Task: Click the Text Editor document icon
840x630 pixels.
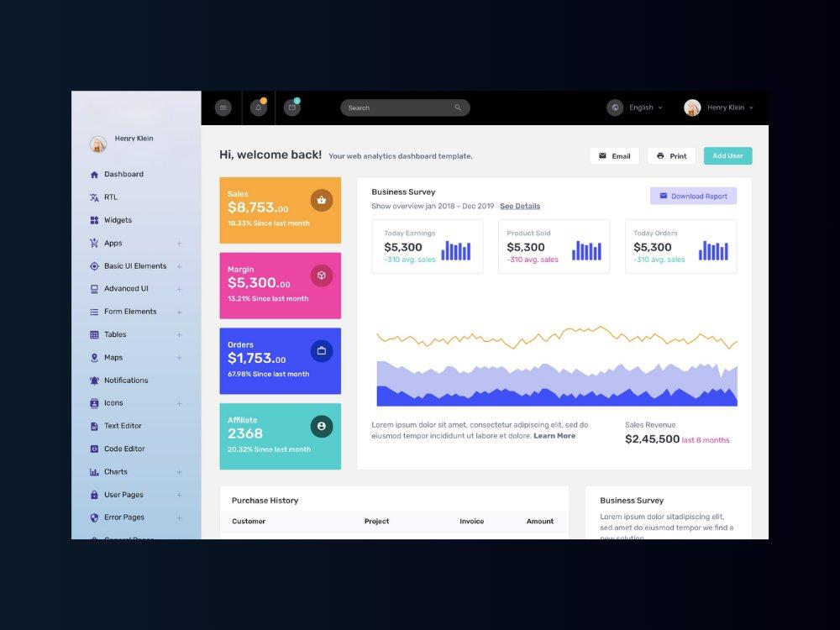Action: (x=94, y=427)
